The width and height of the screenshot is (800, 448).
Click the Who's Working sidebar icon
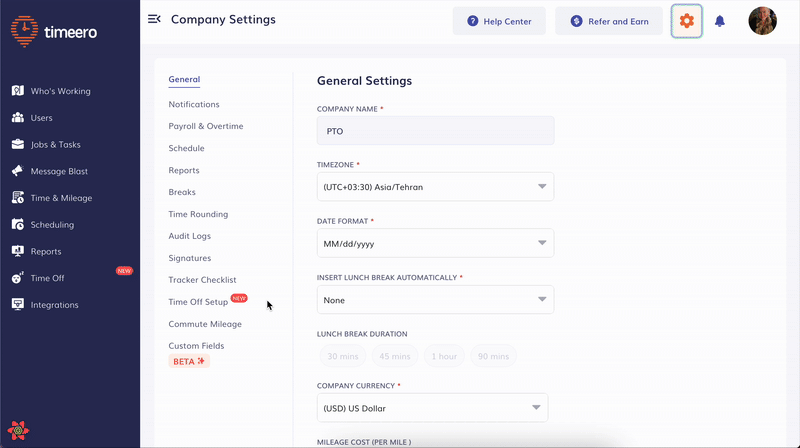(18, 91)
